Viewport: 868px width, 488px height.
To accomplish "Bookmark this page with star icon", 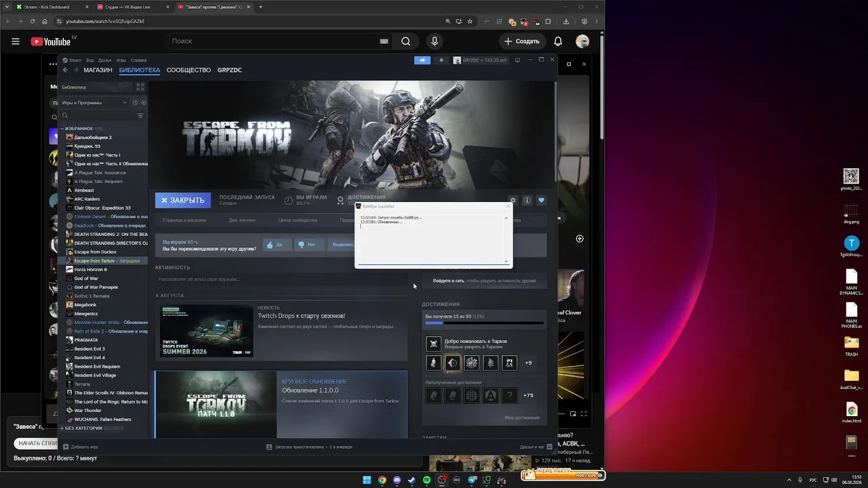I will tap(470, 21).
